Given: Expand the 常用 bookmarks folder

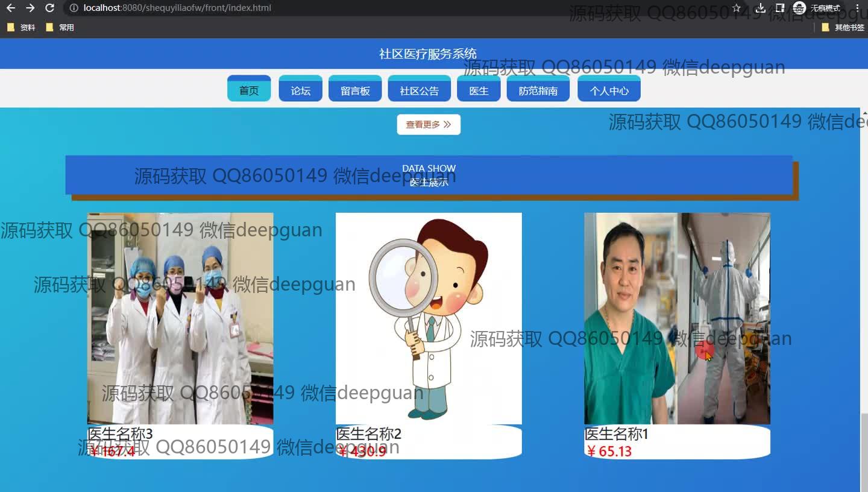Looking at the screenshot, I should 60,27.
